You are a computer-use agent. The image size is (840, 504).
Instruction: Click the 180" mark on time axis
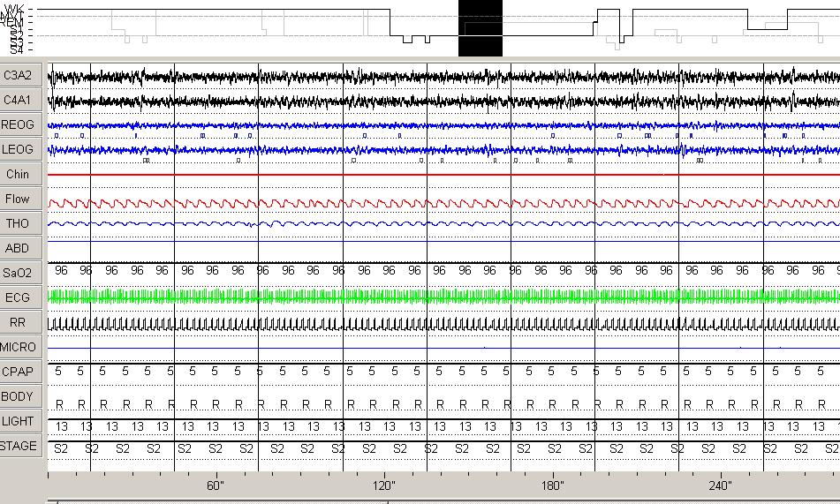pyautogui.click(x=552, y=485)
